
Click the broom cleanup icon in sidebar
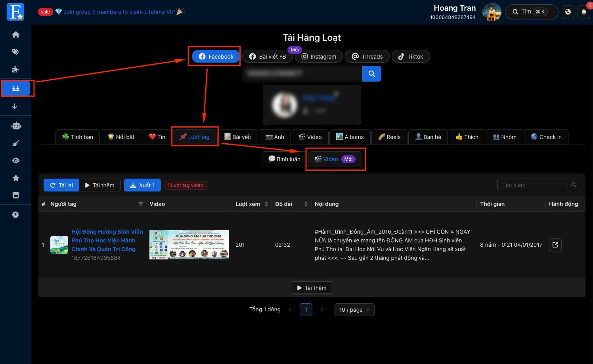pos(15,143)
